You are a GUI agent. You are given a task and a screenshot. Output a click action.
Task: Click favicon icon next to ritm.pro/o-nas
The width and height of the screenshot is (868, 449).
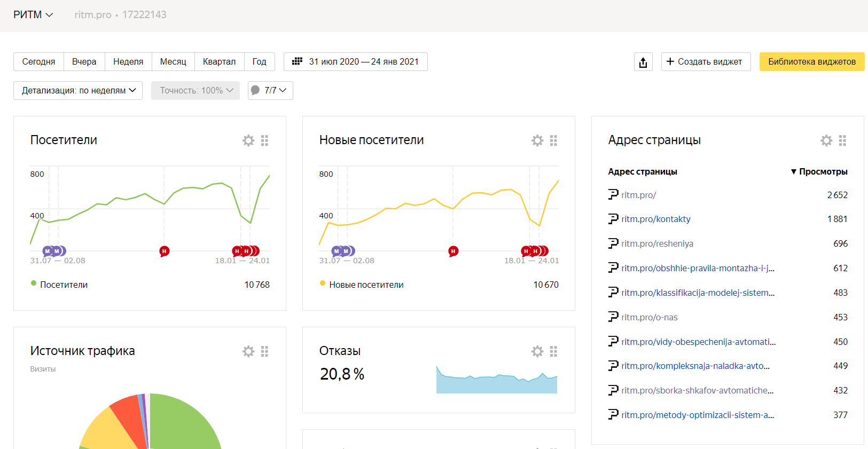613,317
